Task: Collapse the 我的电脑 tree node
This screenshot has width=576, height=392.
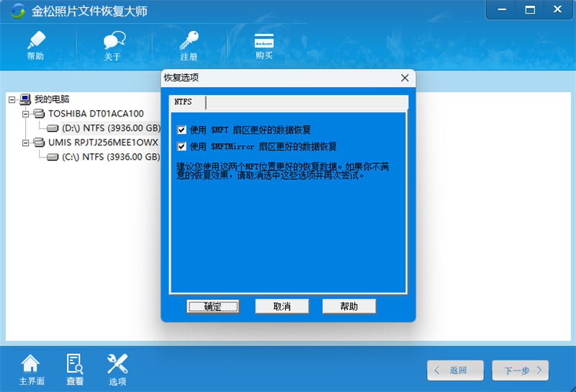Action: (12, 99)
